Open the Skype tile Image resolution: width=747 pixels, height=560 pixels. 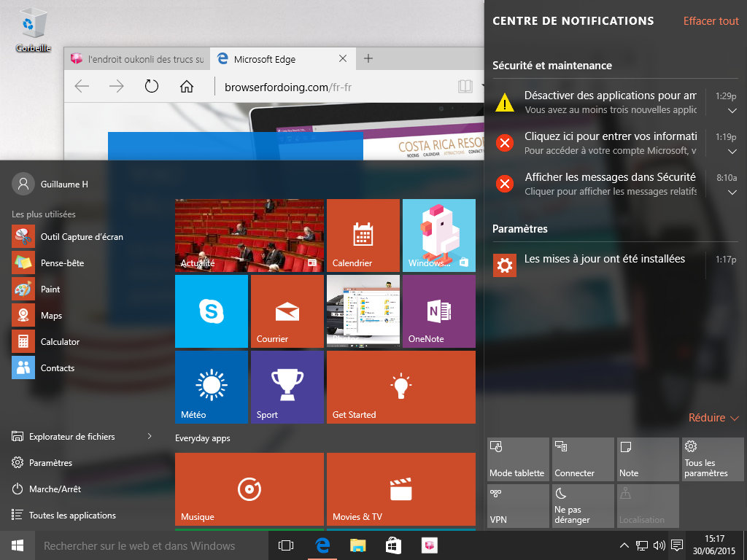pyautogui.click(x=211, y=311)
